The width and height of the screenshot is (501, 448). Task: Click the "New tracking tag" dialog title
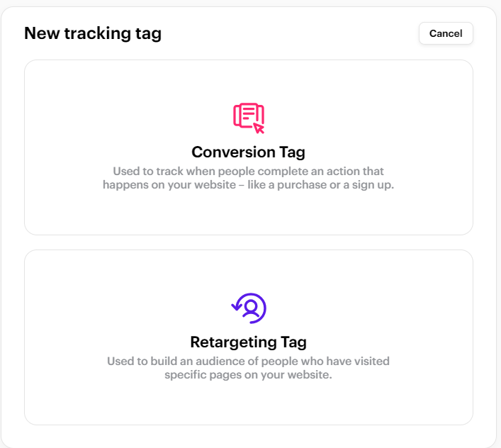tap(93, 33)
